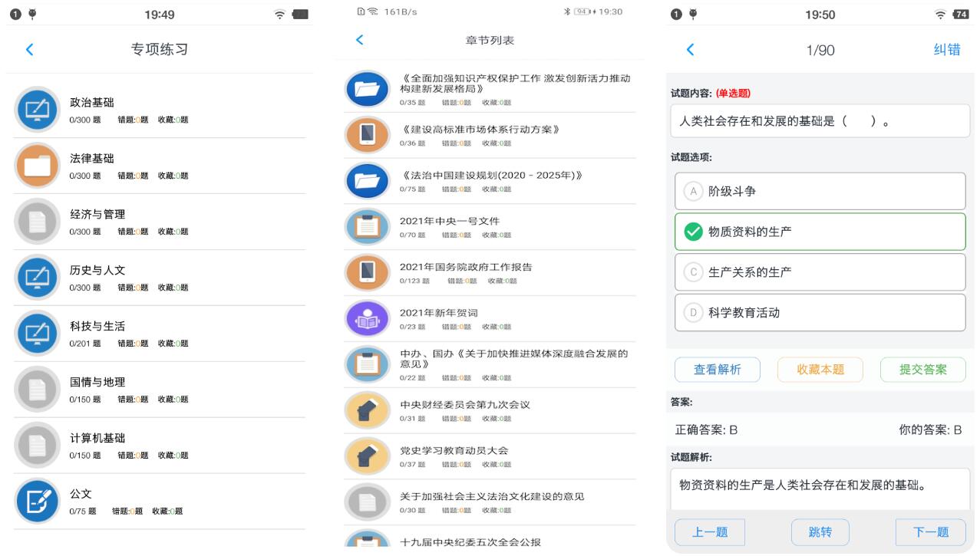Open the 2021年新年贺词 reading icon
This screenshot has height=556, width=980.
pos(368,318)
